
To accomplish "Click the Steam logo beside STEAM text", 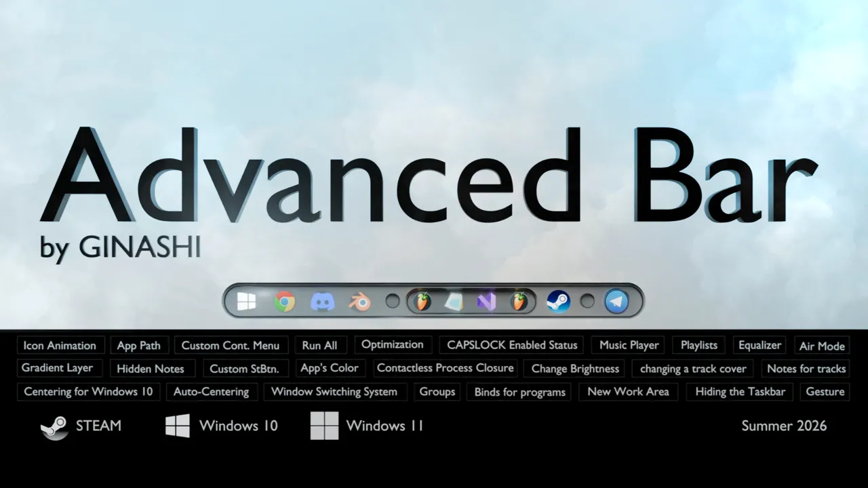I will 54,428.
